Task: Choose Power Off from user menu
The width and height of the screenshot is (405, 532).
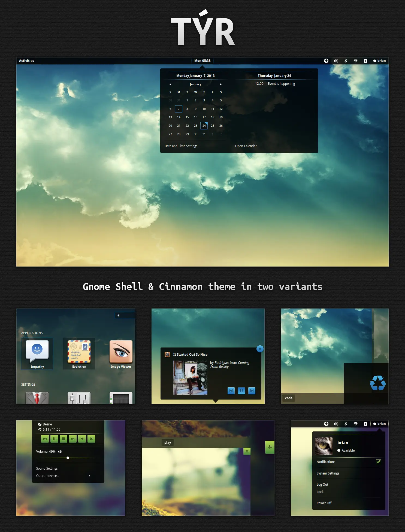Action: tap(324, 503)
